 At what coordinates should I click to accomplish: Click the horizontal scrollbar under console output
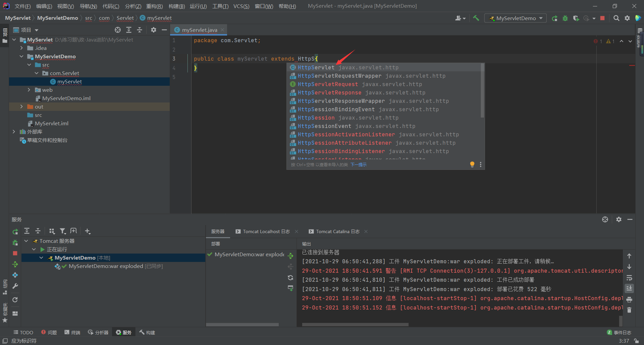click(355, 325)
